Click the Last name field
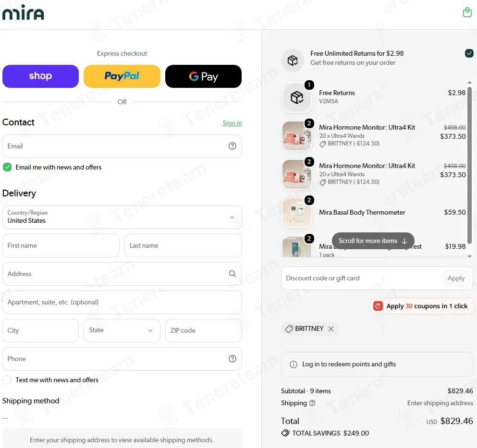The height and width of the screenshot is (448, 477). point(183,245)
